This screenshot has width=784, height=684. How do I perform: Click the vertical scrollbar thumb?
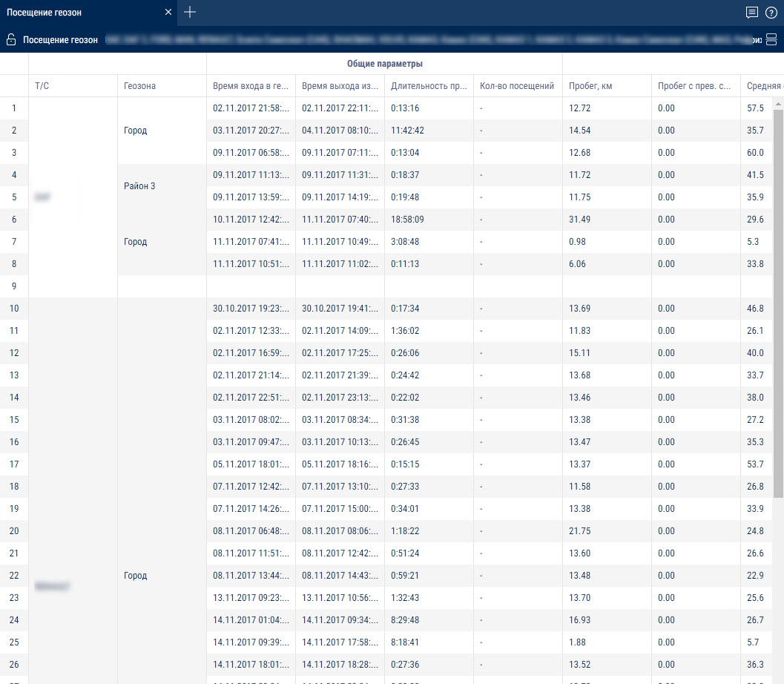tap(778, 303)
